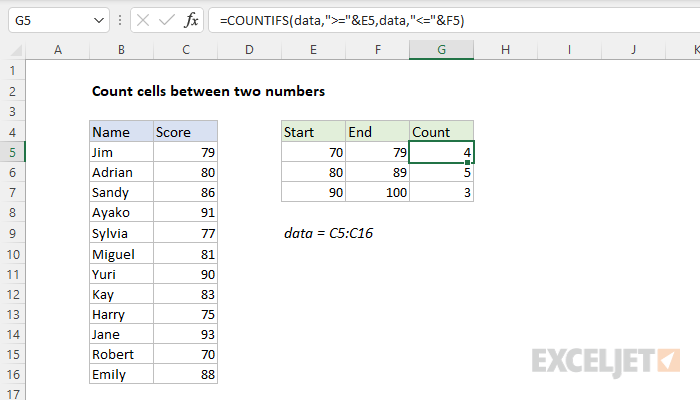The width and height of the screenshot is (700, 400).
Task: Click into the COUNTIFS formula bar
Action: coord(454,21)
